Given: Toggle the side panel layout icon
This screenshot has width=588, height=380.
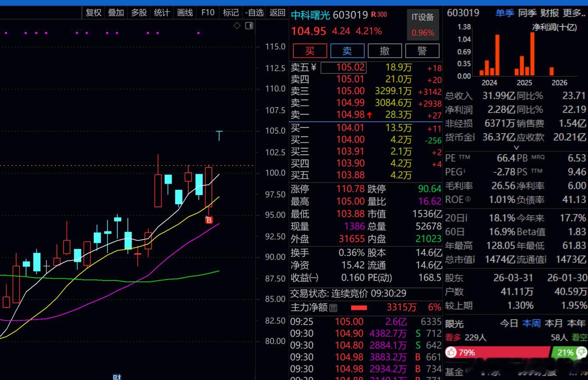Looking at the screenshot, I should [249, 26].
